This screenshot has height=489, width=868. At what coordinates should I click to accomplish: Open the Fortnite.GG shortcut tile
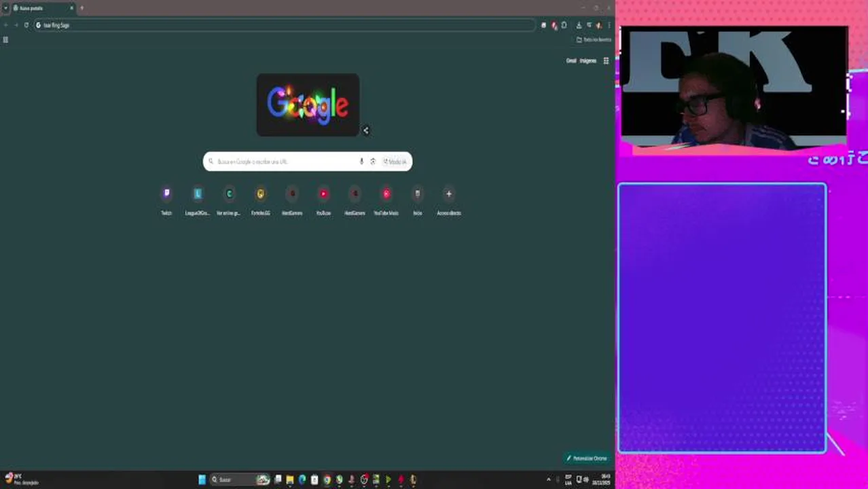pyautogui.click(x=260, y=200)
